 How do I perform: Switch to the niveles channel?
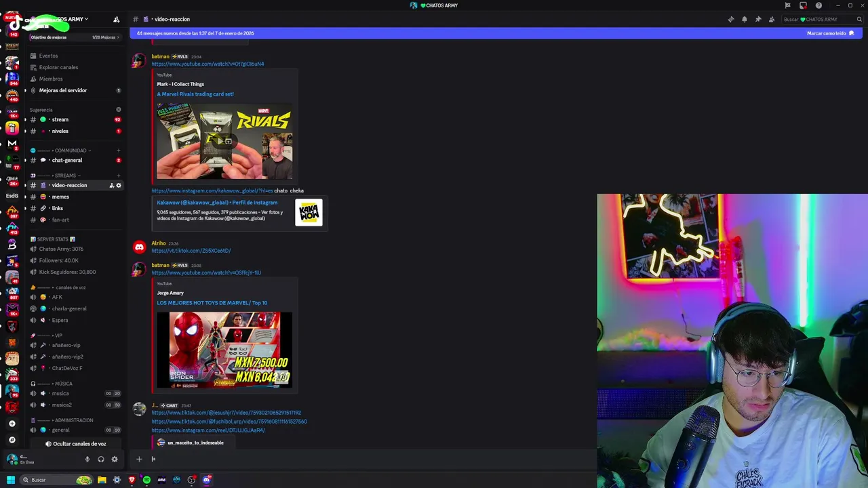click(x=75, y=131)
